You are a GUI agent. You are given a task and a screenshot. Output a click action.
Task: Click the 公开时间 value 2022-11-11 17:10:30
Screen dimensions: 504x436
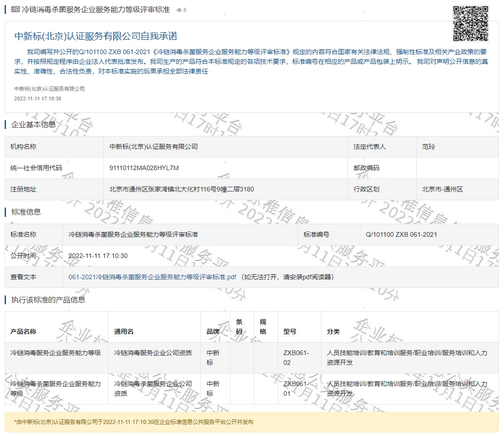98,256
